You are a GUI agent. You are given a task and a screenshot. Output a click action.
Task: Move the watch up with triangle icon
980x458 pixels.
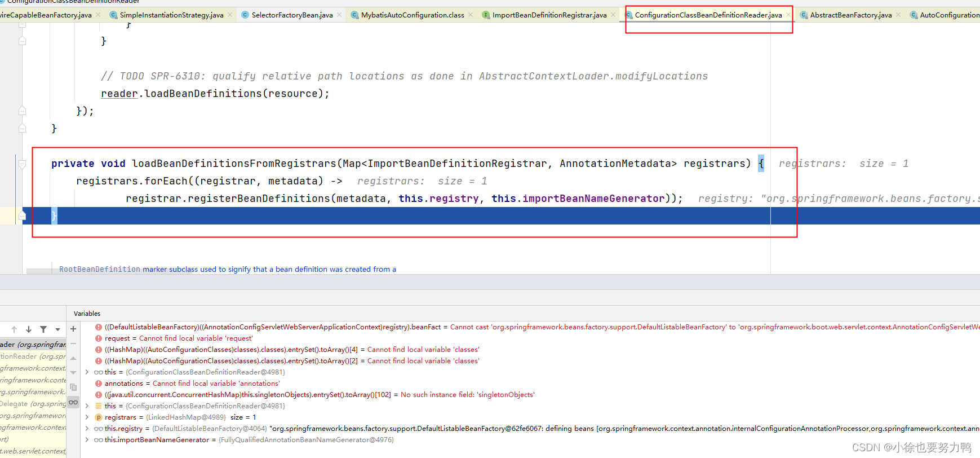pyautogui.click(x=73, y=358)
